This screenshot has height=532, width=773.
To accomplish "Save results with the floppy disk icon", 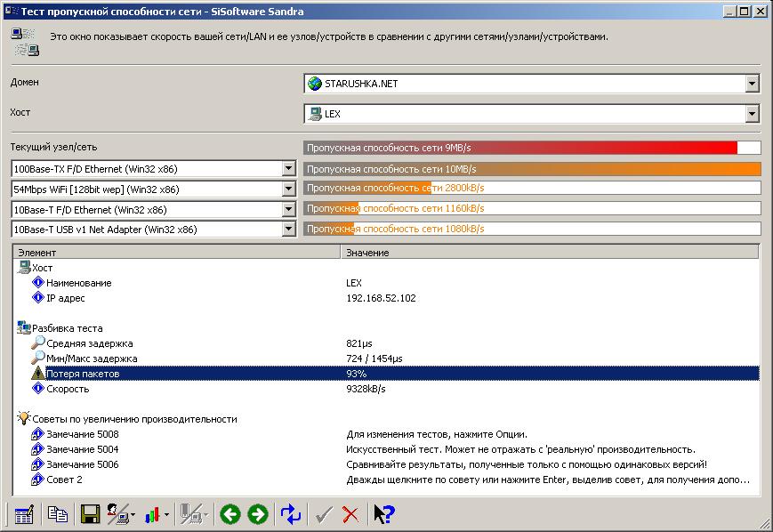I will pos(90,514).
